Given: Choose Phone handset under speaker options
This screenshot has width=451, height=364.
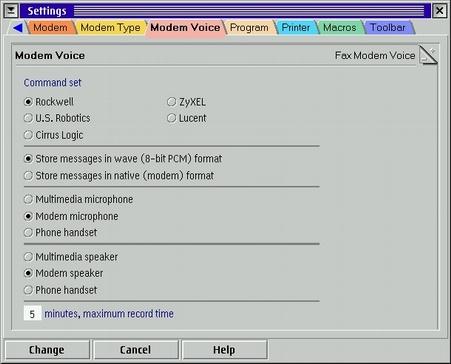Looking at the screenshot, I should pyautogui.click(x=60, y=290).
